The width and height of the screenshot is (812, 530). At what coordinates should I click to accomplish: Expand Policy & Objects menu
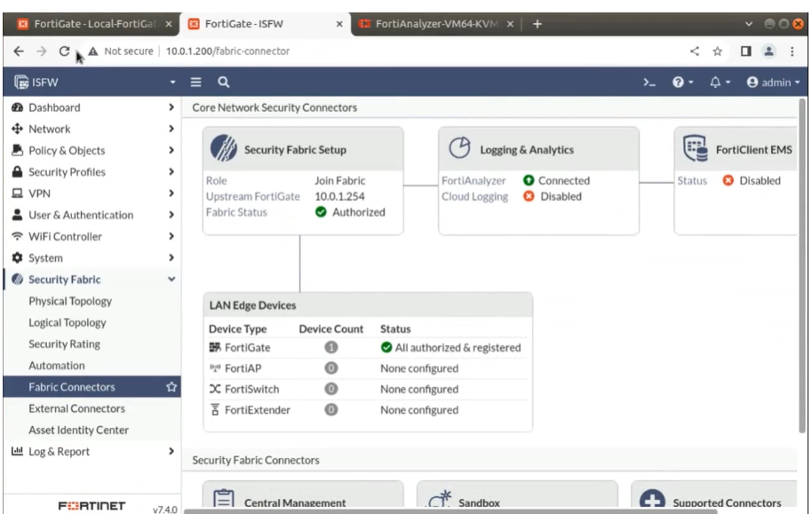(92, 151)
